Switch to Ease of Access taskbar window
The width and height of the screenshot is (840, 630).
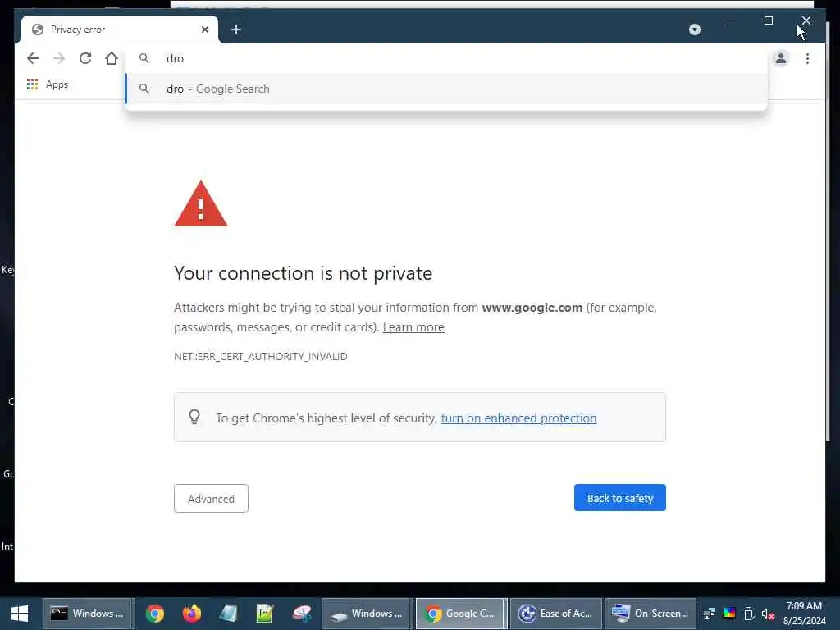click(555, 614)
